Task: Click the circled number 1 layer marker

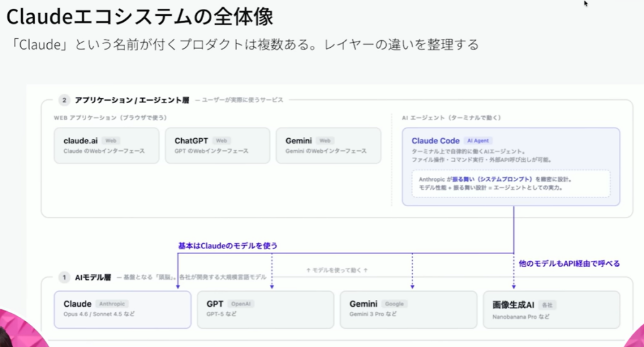Action: coord(64,277)
